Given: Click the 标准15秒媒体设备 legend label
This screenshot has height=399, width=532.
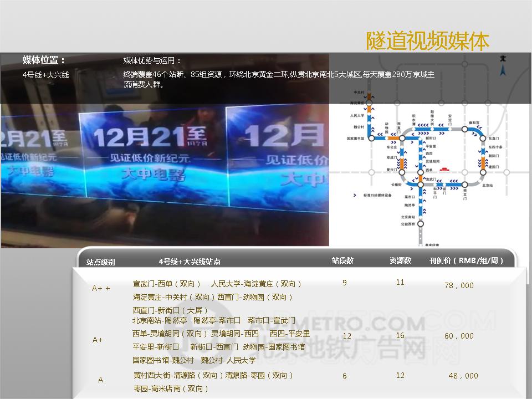Looking at the screenshot, I should tap(377, 196).
